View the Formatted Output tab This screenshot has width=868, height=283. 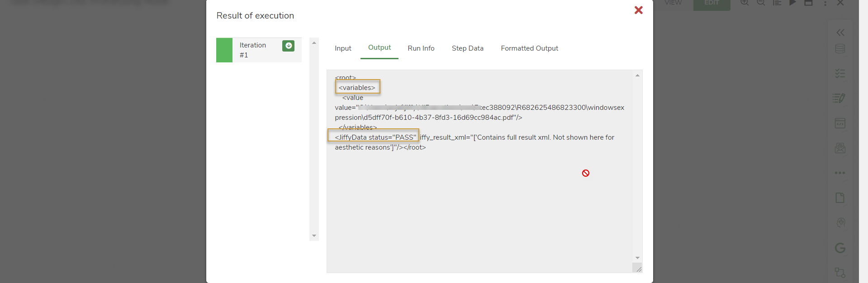[x=530, y=48]
